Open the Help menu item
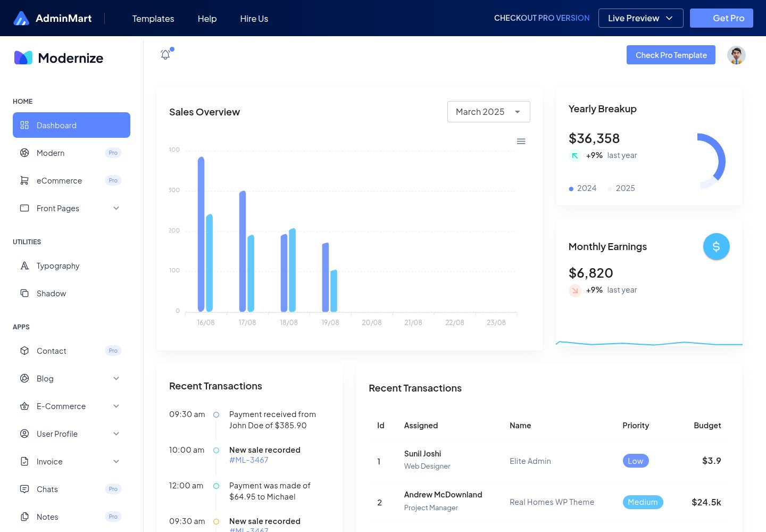Screen dimensions: 766x532 click(207, 19)
